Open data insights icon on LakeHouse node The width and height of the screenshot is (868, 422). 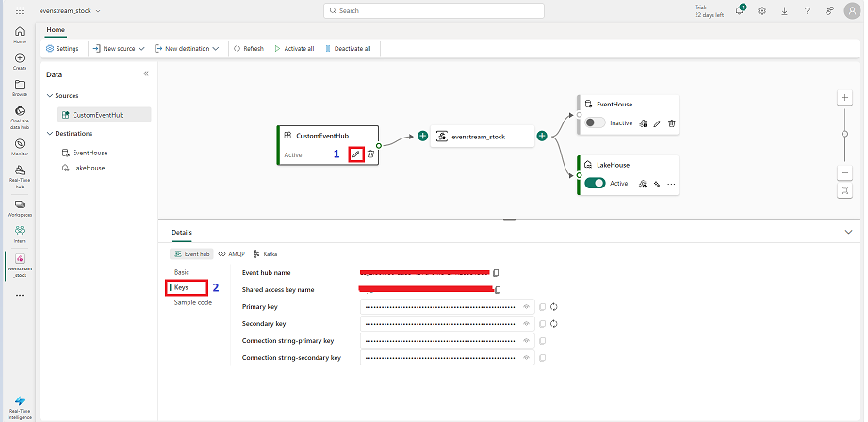[643, 184]
